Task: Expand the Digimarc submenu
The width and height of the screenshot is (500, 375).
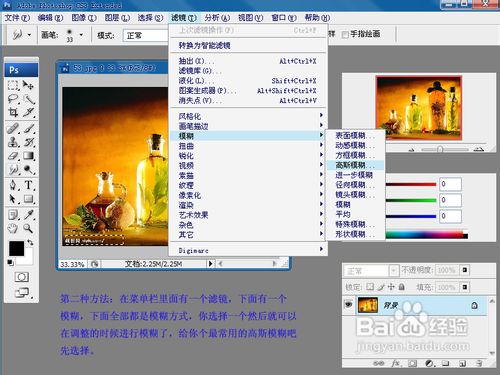Action: pyautogui.click(x=248, y=250)
